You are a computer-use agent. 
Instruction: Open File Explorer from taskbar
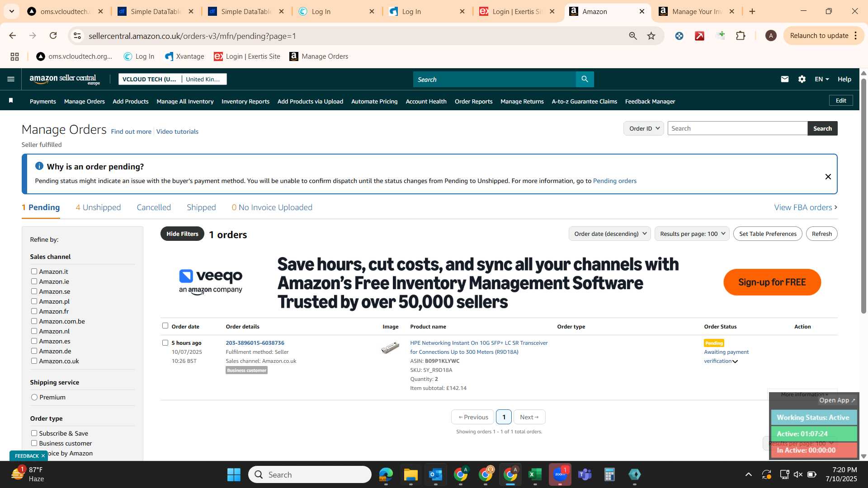[410, 474]
